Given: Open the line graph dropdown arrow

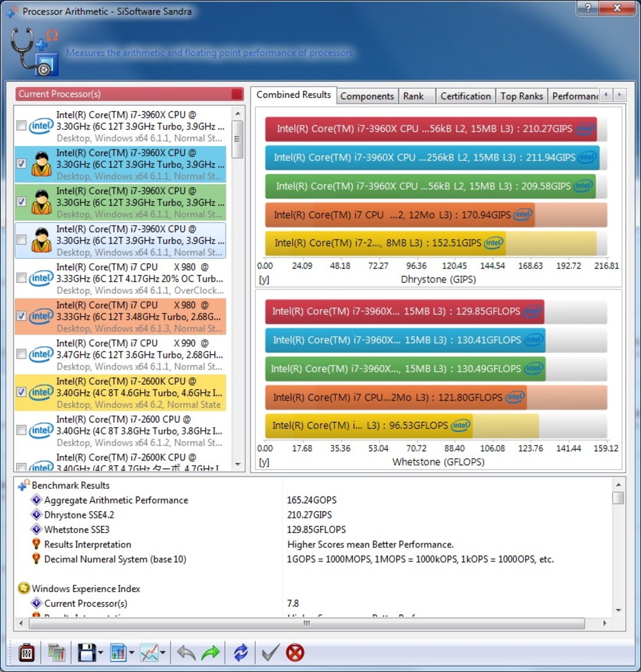Looking at the screenshot, I should point(163,653).
